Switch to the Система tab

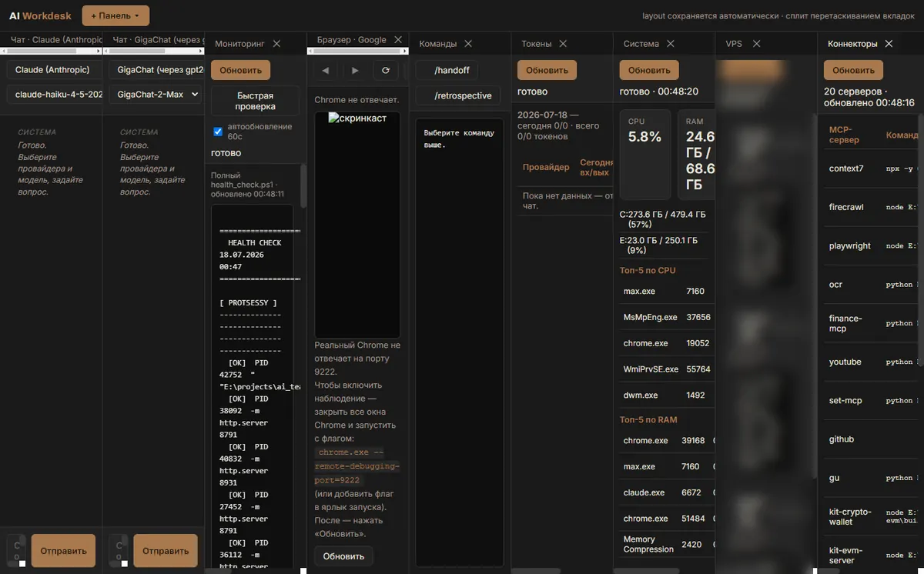click(x=641, y=44)
